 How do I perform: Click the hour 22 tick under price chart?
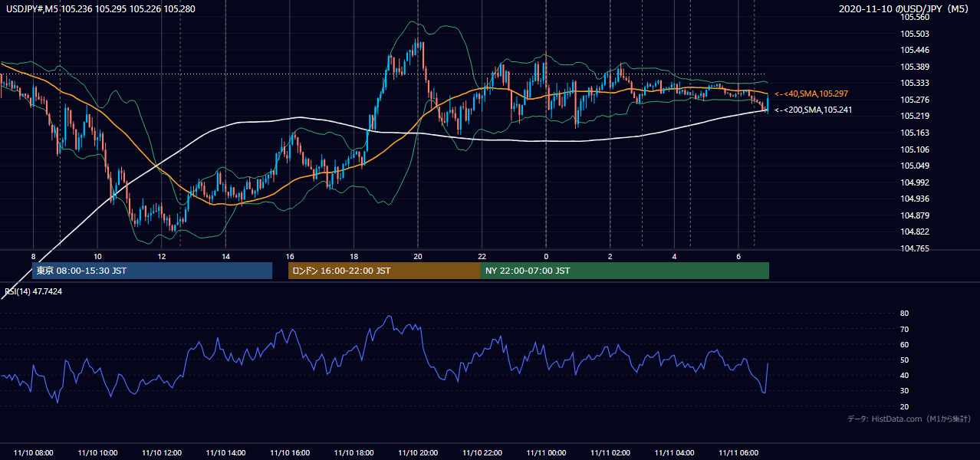pyautogui.click(x=482, y=256)
